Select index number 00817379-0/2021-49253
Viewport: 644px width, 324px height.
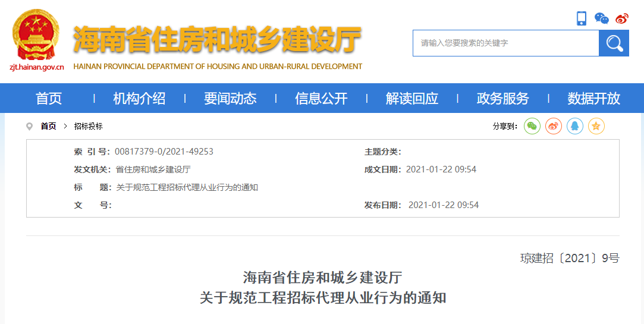[164, 152]
